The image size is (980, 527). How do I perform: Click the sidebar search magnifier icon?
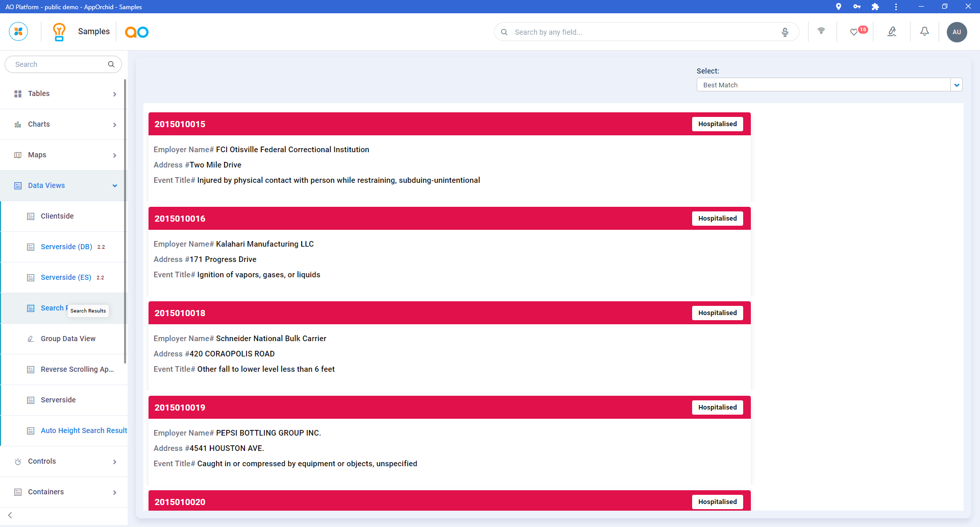tap(111, 64)
